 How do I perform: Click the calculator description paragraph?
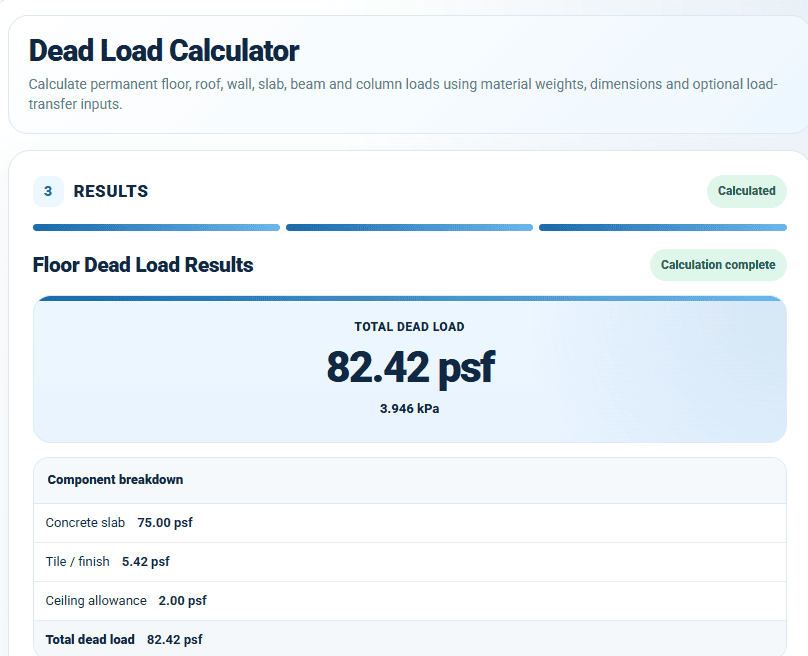tap(403, 94)
